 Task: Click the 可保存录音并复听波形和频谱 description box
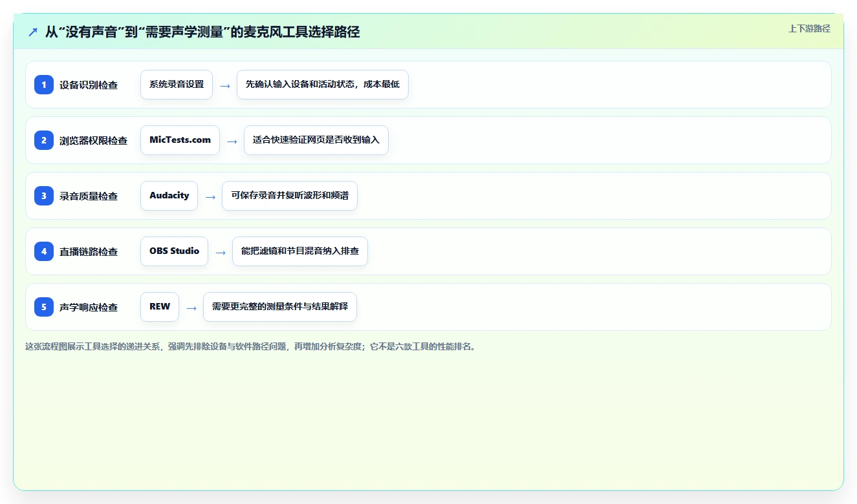coord(290,196)
